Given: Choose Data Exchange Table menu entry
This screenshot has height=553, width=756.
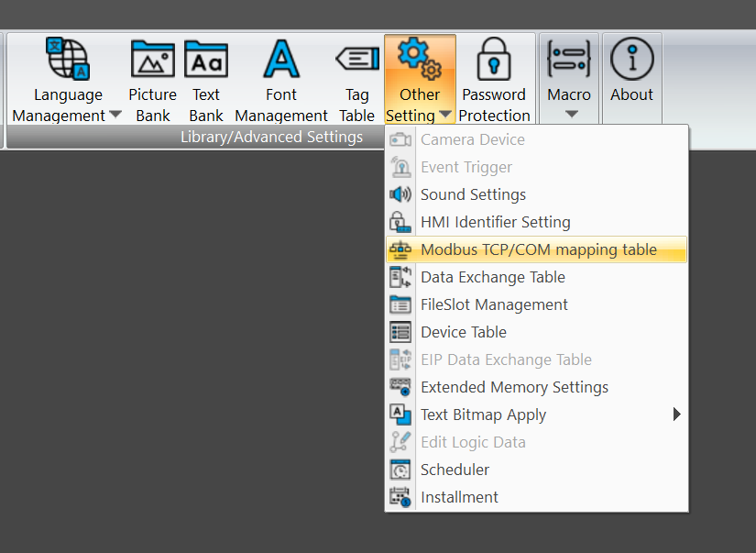Looking at the screenshot, I should (x=492, y=277).
